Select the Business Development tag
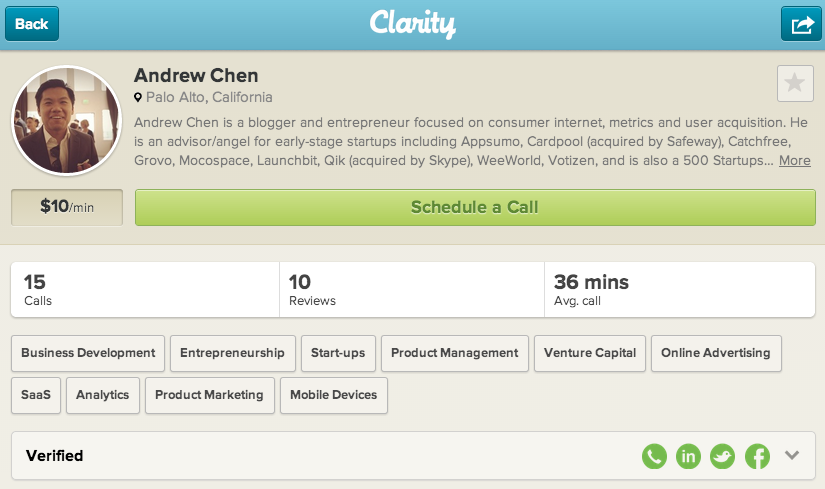Viewport: 825px width, 489px height. point(88,353)
